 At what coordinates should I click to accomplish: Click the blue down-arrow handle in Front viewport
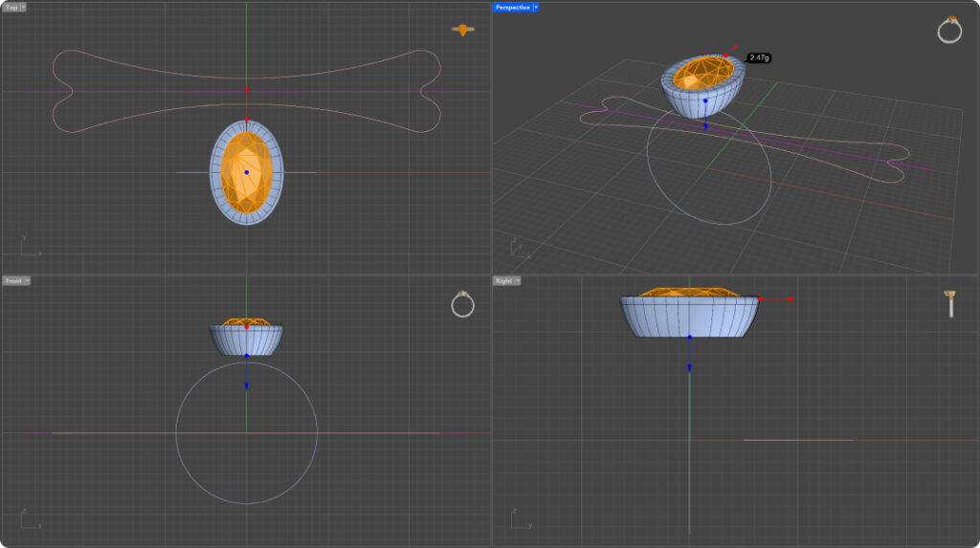click(247, 385)
